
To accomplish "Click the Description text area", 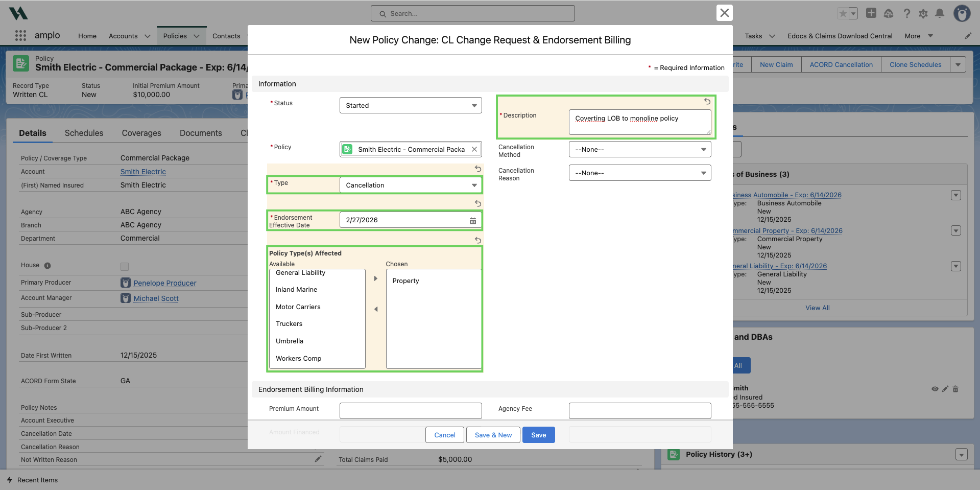I will [x=640, y=122].
